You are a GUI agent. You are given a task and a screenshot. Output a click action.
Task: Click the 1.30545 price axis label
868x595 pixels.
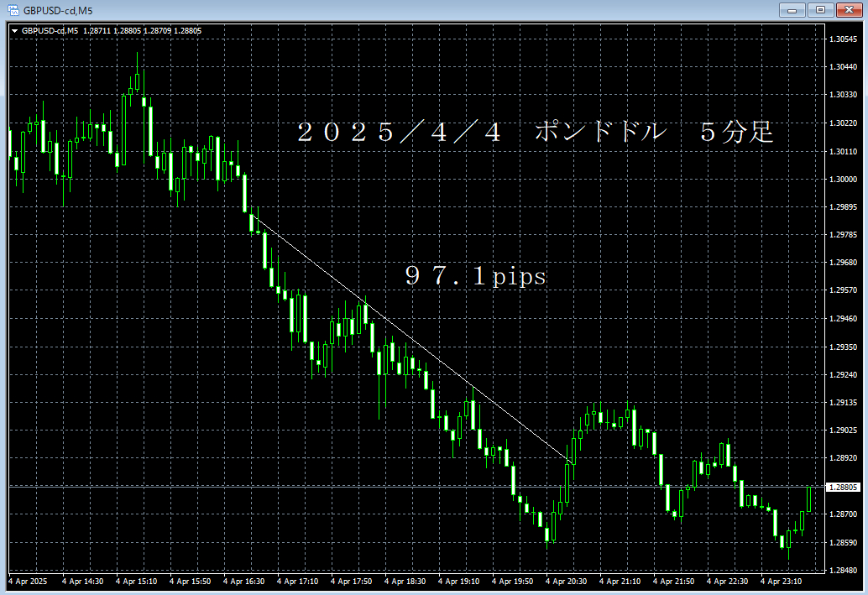(843, 39)
